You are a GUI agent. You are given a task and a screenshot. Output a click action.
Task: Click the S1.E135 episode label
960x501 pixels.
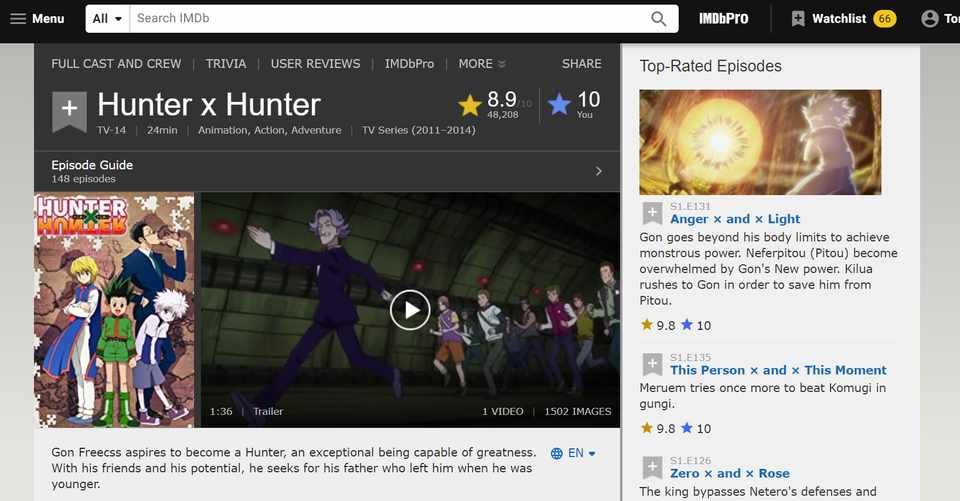690,357
